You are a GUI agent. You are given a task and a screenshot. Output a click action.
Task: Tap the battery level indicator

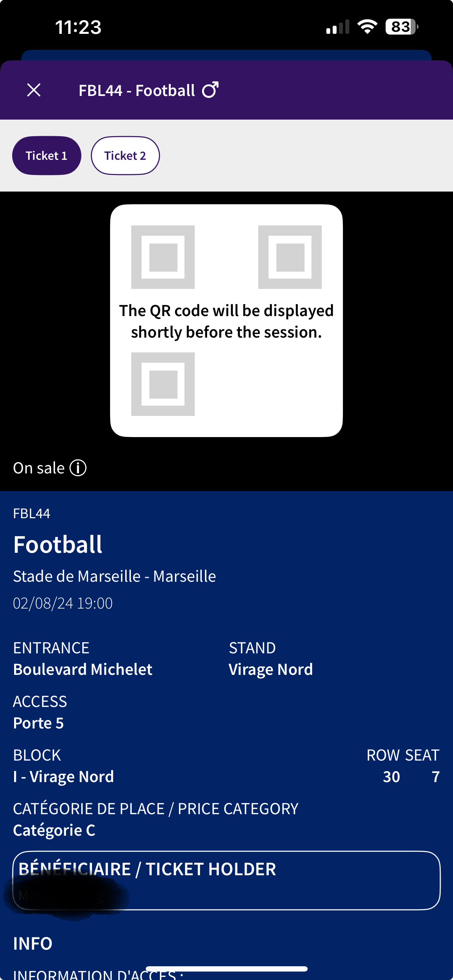[401, 26]
